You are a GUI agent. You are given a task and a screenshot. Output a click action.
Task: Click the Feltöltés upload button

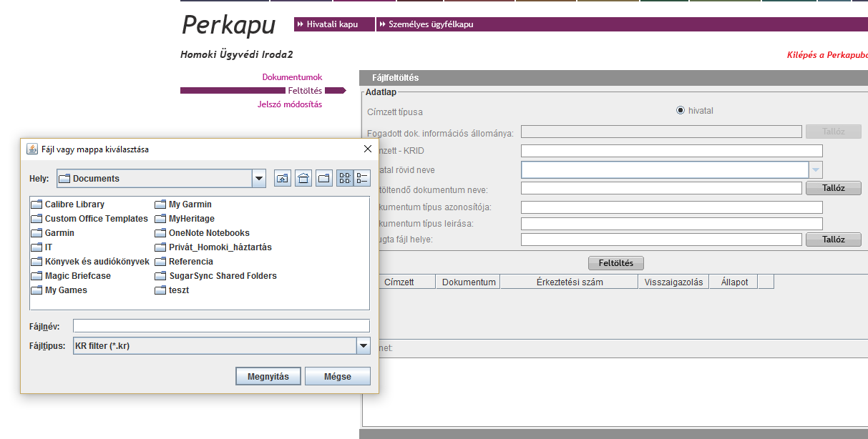pyautogui.click(x=616, y=263)
